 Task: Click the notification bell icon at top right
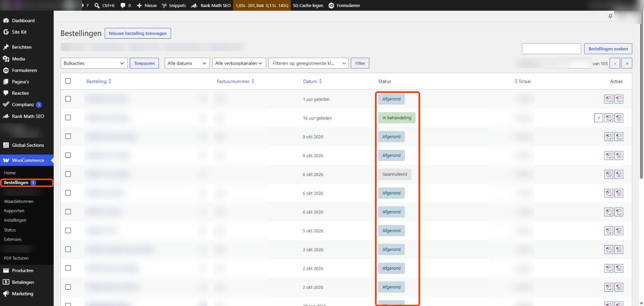click(x=611, y=16)
